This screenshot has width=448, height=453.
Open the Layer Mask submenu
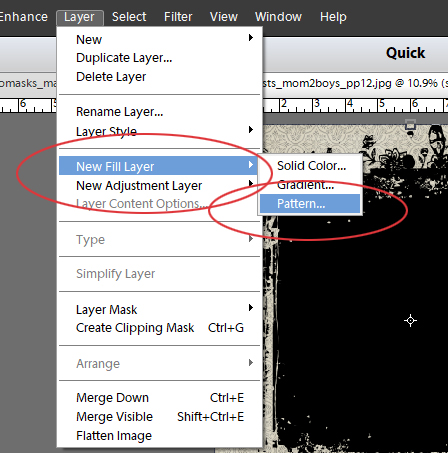coord(159,309)
